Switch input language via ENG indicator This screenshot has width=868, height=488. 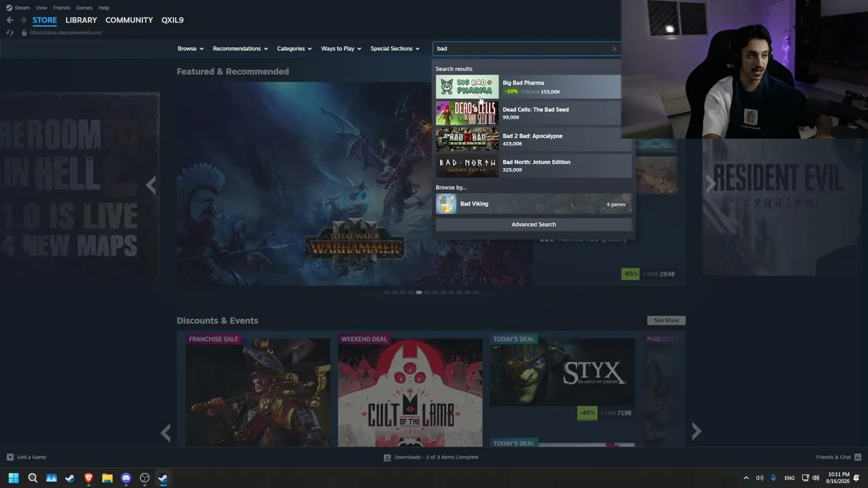[789, 478]
